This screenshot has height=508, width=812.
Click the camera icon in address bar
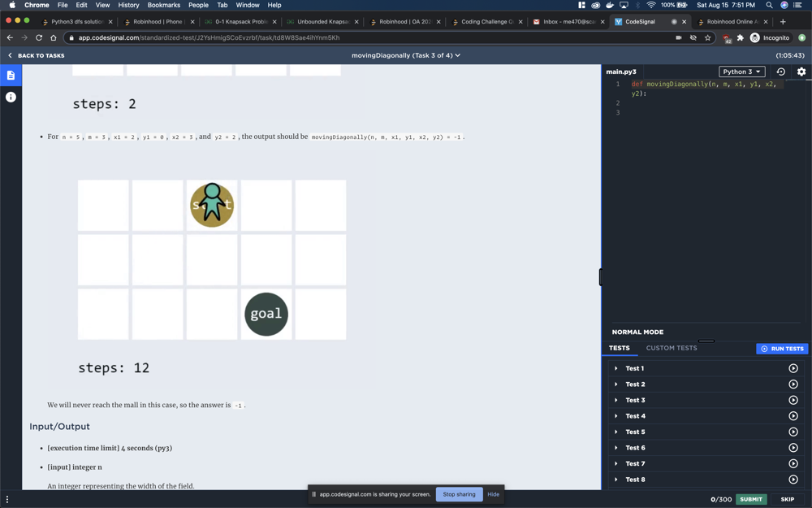(x=678, y=37)
